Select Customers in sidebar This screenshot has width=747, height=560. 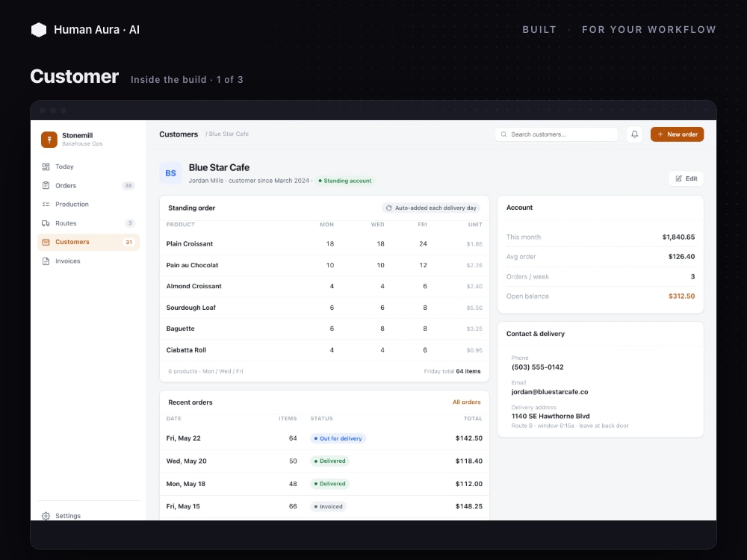coord(88,242)
